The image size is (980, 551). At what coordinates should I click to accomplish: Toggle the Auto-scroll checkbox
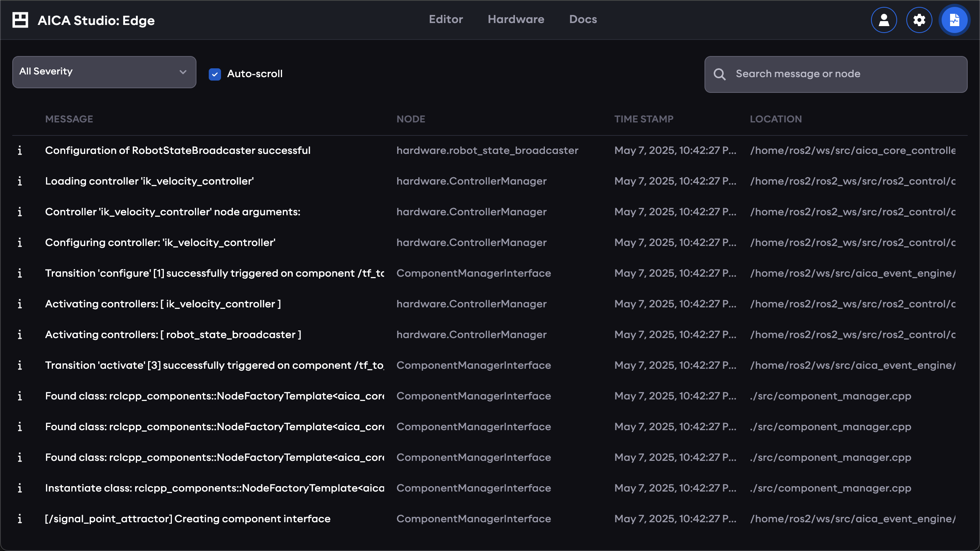coord(215,74)
